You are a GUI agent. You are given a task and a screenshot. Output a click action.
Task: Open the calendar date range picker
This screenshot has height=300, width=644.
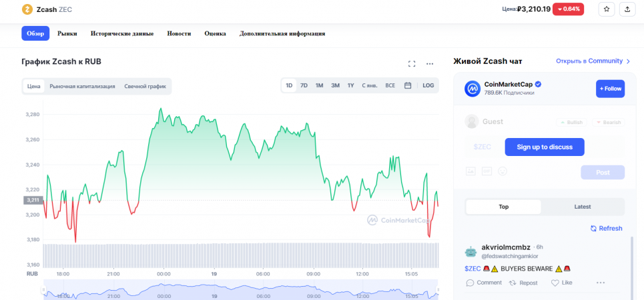[x=408, y=85]
